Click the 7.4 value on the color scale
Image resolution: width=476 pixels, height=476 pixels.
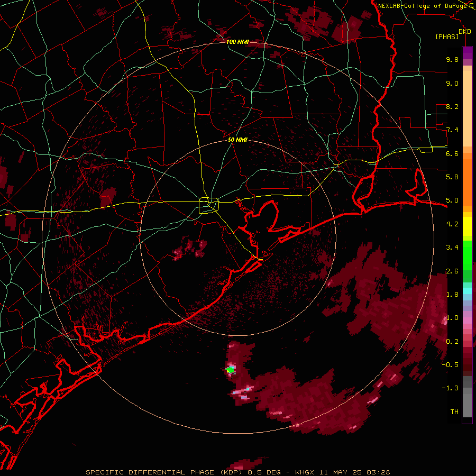tap(452, 130)
